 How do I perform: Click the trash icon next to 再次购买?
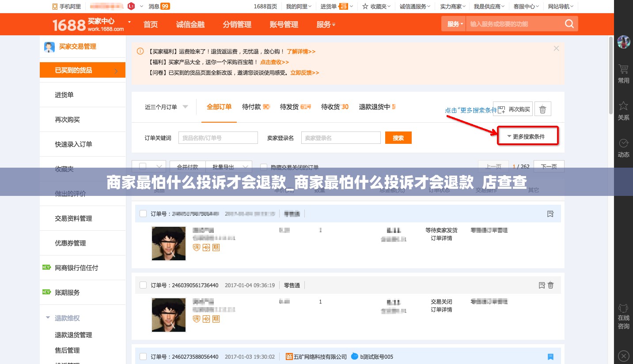tap(543, 109)
